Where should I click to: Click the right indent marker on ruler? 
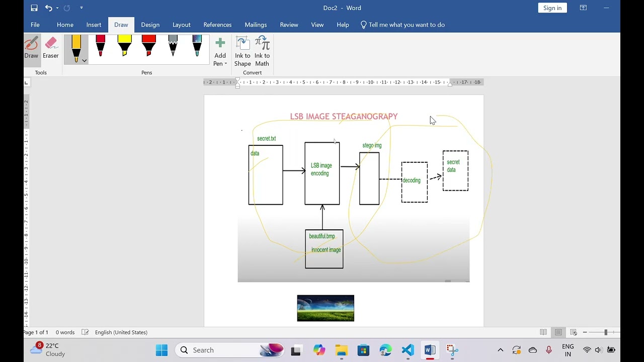(x=450, y=84)
